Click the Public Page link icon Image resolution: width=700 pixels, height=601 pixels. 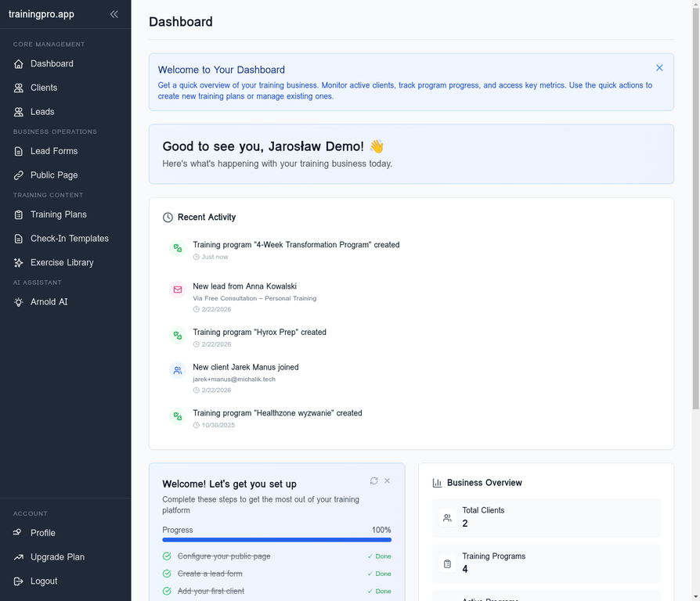(19, 175)
